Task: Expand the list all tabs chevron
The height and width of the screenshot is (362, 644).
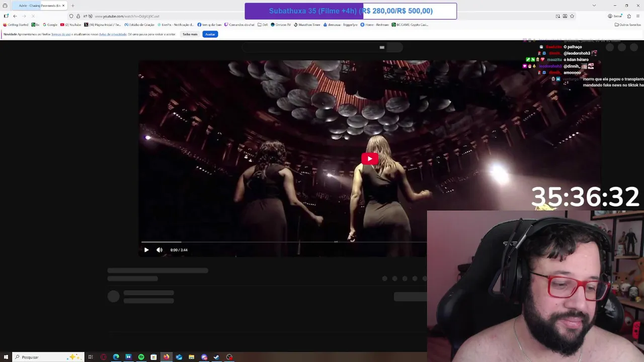Action: (x=594, y=6)
